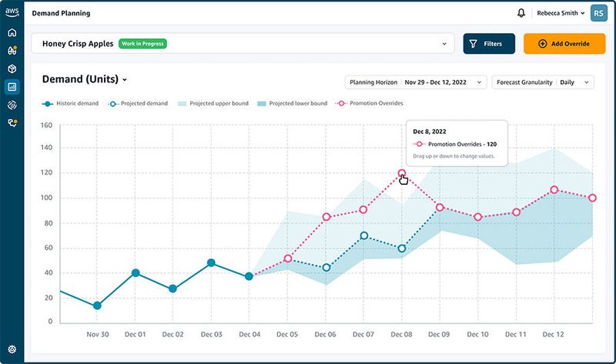
Task: Open the Rebecca Smith account menu
Action: pyautogui.click(x=561, y=13)
